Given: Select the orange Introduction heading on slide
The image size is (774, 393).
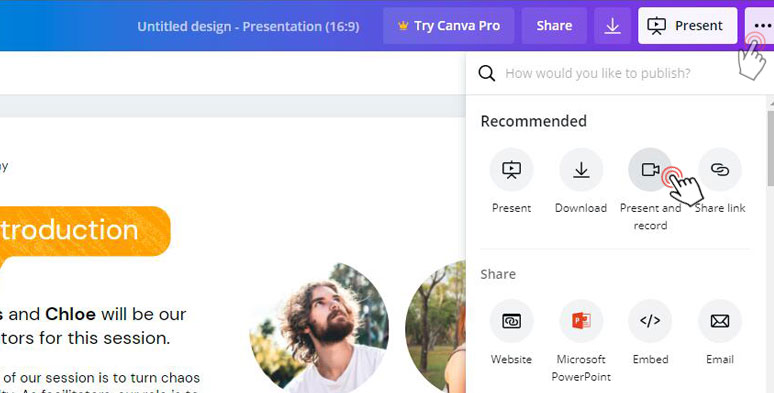Looking at the screenshot, I should pyautogui.click(x=85, y=231).
